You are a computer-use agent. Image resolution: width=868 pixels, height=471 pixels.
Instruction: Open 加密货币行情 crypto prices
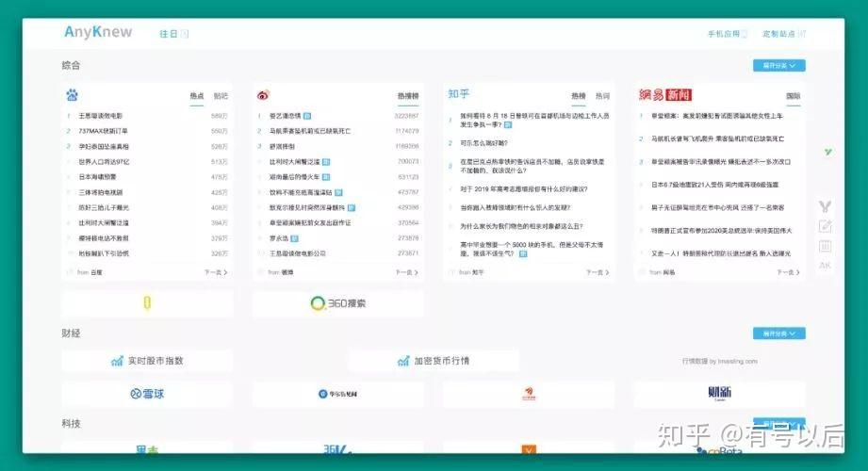click(x=434, y=361)
